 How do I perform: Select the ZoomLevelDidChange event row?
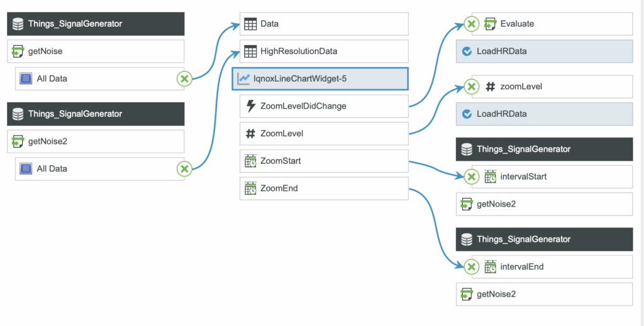tap(324, 106)
